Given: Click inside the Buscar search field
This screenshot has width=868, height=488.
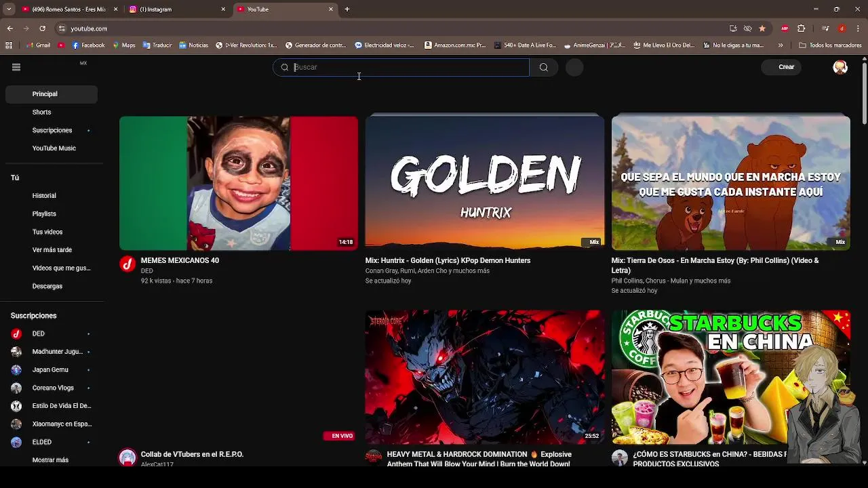Looking at the screenshot, I should [401, 67].
